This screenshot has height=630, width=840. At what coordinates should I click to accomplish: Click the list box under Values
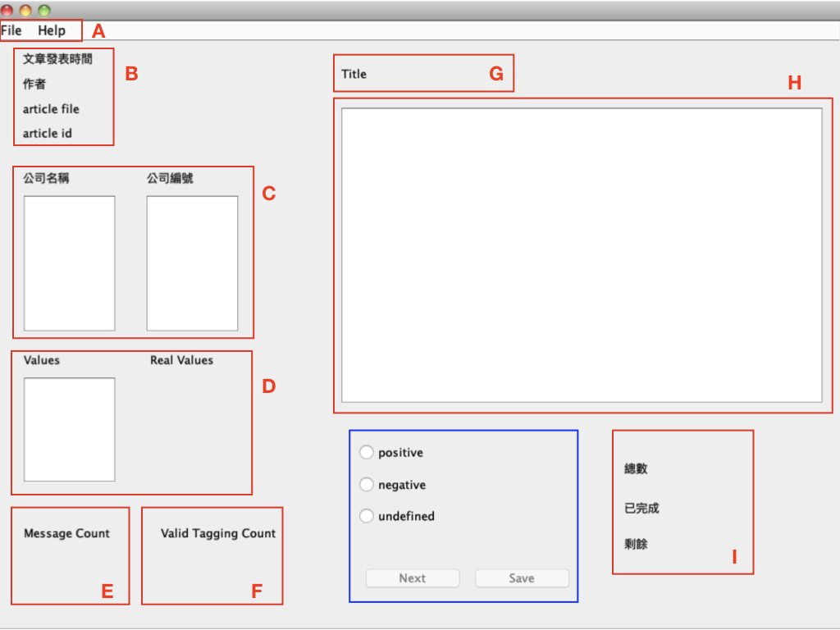tap(69, 430)
